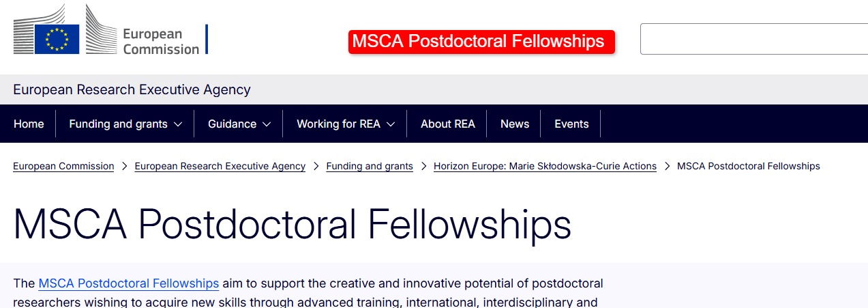
Task: Click the current-page MSCA Postdoctoral Fellowships breadcrumb
Action: tap(748, 166)
